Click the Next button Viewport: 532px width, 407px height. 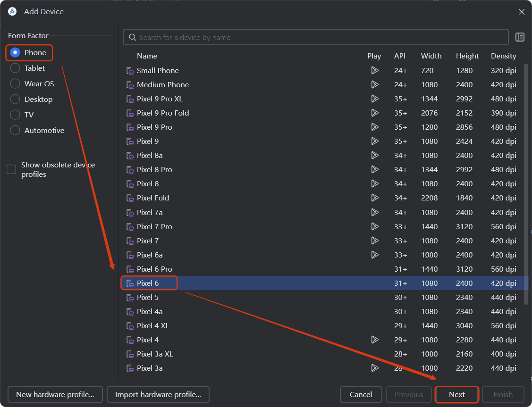(x=456, y=394)
